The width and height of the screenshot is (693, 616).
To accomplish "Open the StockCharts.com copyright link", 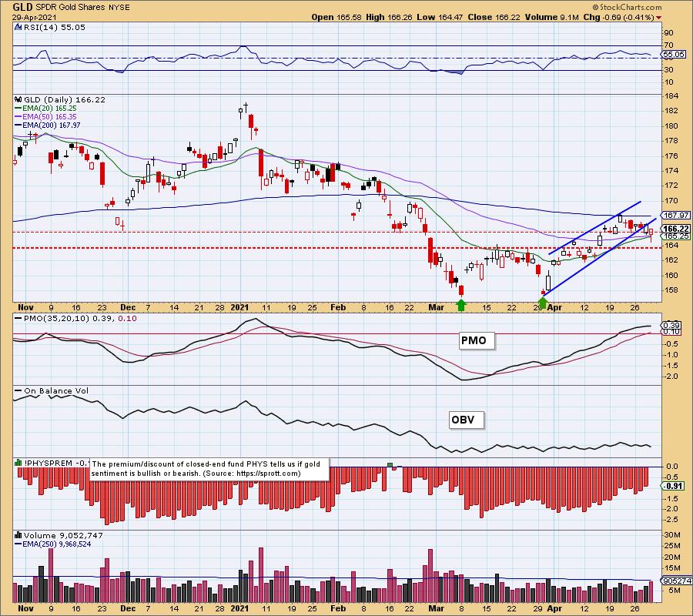I will tap(627, 7).
